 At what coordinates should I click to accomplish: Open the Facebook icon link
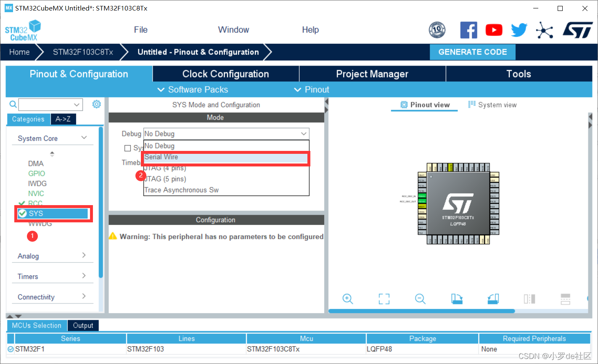(x=468, y=30)
